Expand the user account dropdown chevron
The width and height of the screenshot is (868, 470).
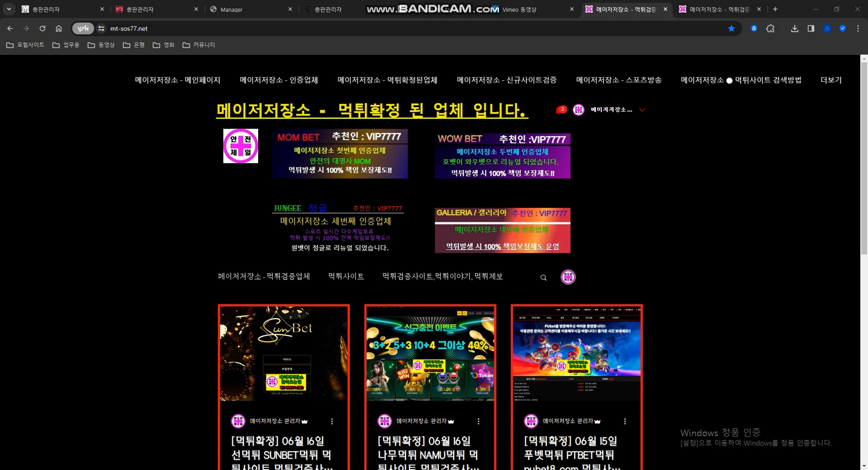pos(642,110)
